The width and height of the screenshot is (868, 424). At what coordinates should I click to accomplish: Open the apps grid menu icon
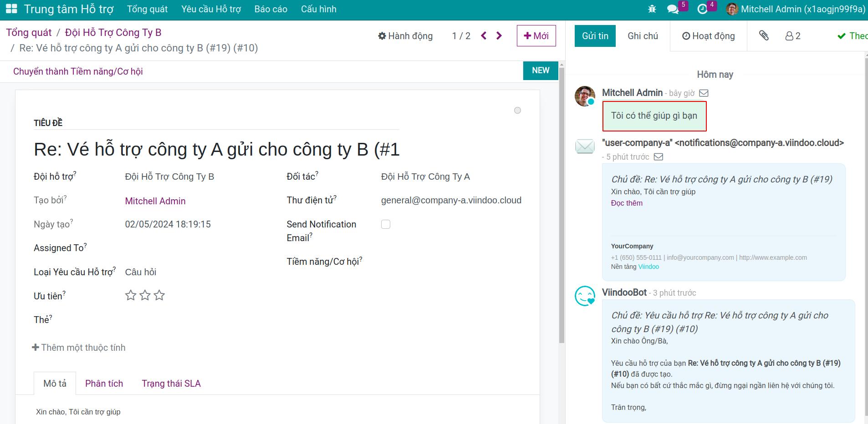(11, 9)
